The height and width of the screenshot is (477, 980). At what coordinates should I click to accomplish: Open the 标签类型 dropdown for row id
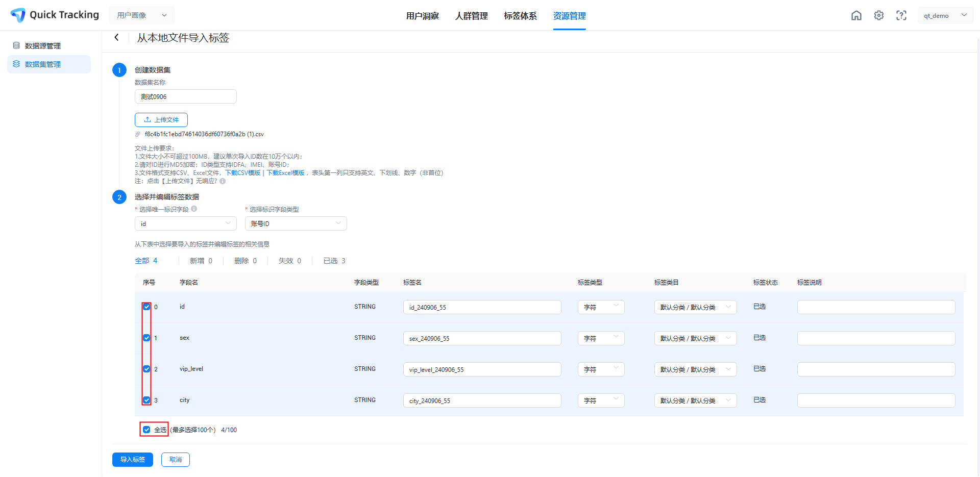(x=601, y=307)
